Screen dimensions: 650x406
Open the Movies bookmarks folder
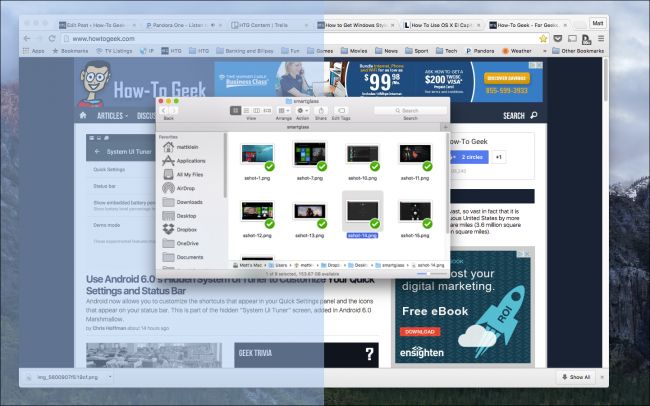click(x=354, y=51)
